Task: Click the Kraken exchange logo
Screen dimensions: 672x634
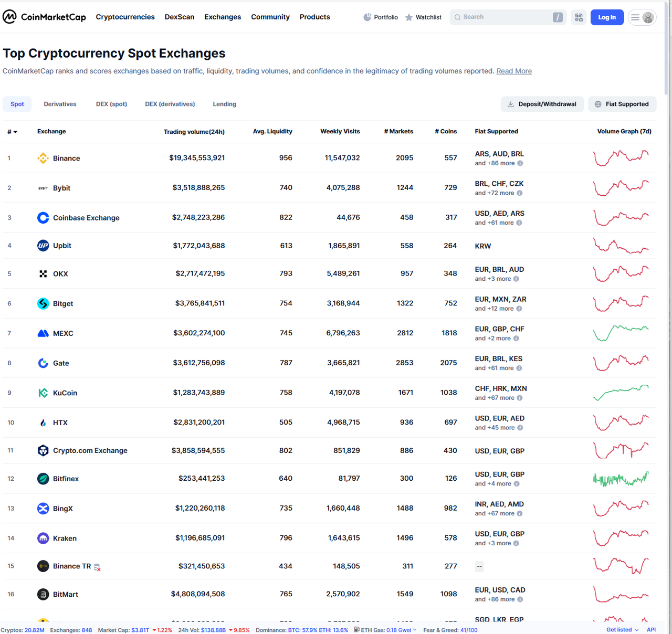Action: [43, 538]
